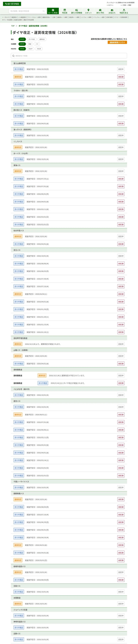Click the くしろバス 運賃改定 tag

[18, 147]
